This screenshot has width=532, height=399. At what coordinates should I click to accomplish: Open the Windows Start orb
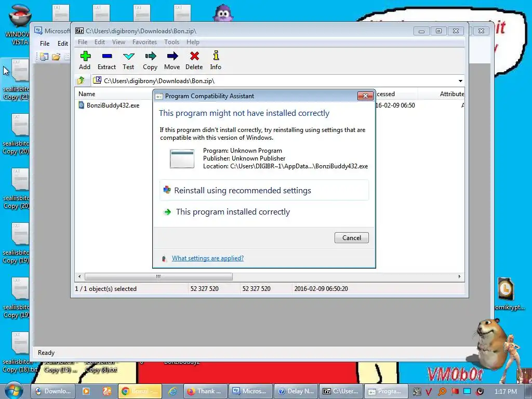(14, 390)
